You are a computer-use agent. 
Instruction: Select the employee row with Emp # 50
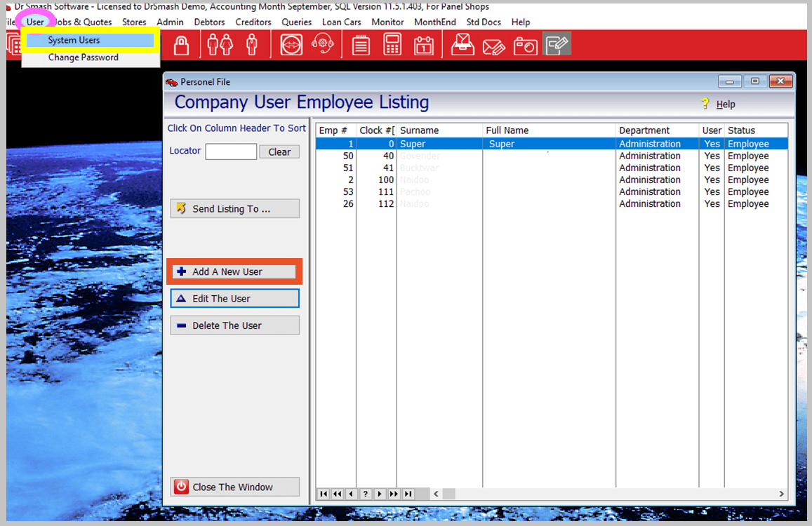552,156
